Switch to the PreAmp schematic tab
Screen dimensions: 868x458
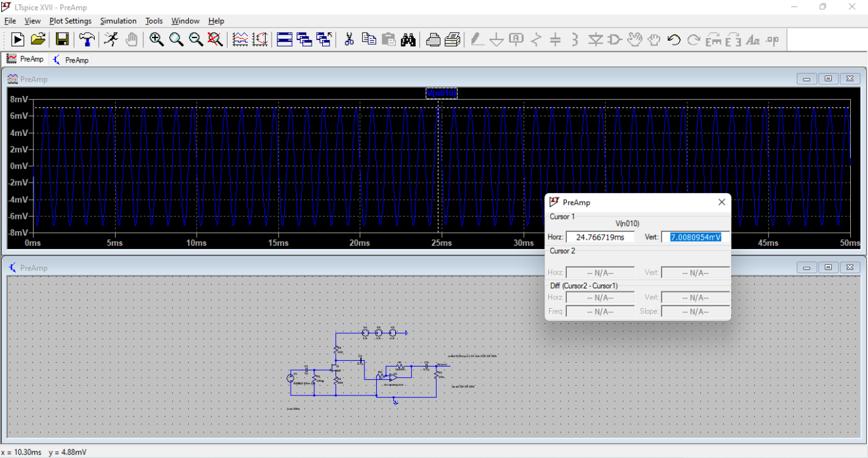click(70, 60)
